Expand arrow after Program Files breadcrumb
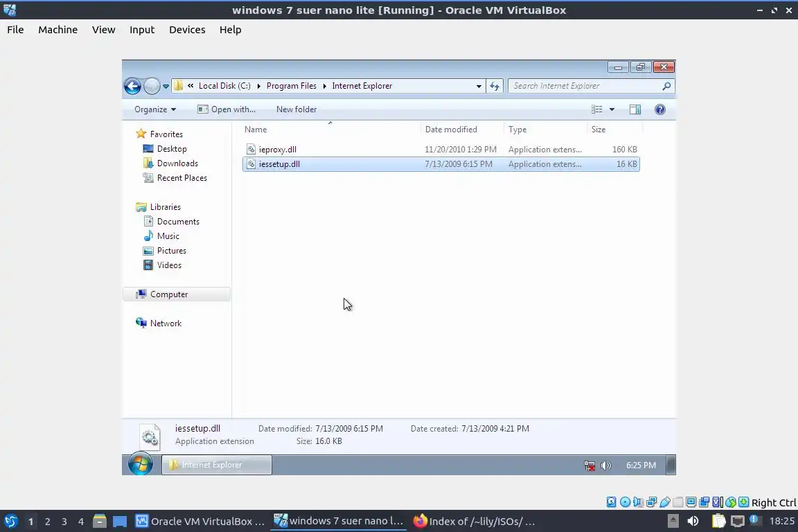This screenshot has width=798, height=532. (324, 86)
